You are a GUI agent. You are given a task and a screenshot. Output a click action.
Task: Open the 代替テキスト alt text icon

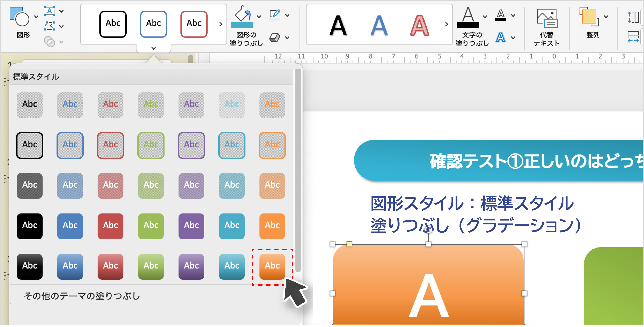[x=547, y=18]
